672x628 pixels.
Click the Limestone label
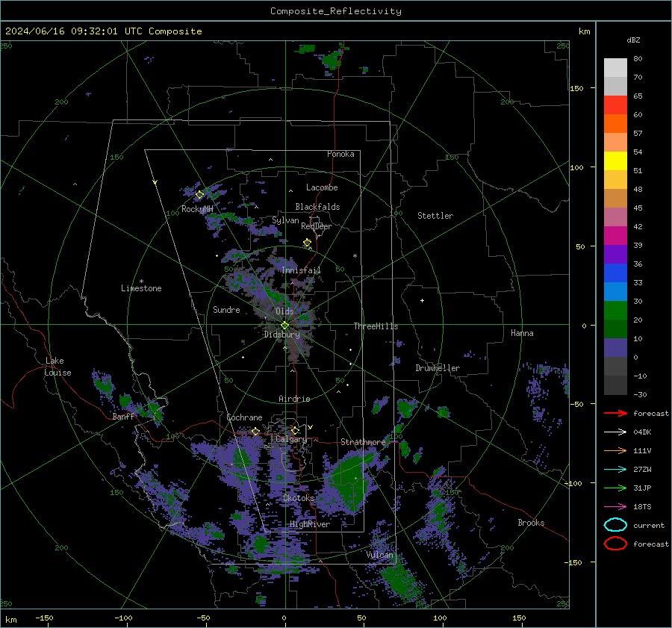(141, 288)
